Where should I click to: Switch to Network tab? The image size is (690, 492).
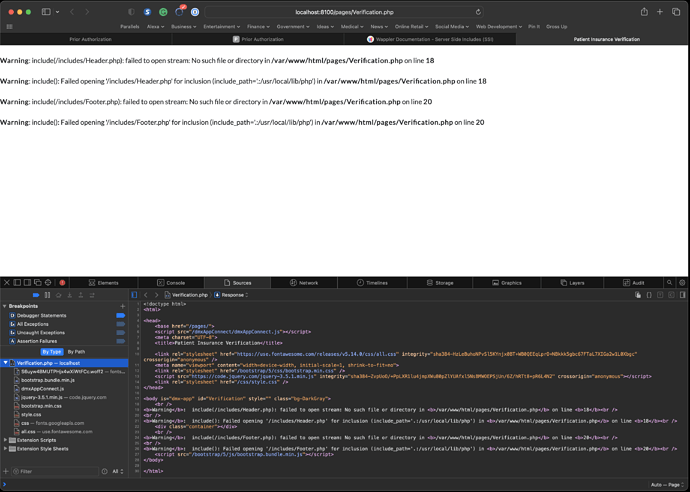(x=304, y=283)
